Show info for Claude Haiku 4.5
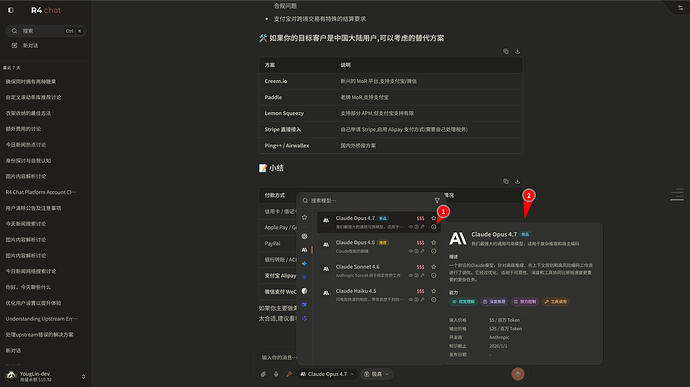This screenshot has height=387, width=690. pos(433,300)
